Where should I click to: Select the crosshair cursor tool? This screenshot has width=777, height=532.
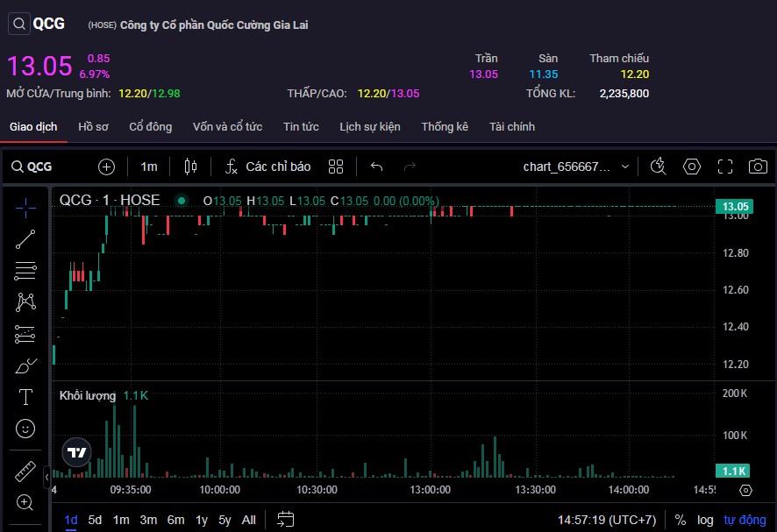25,207
